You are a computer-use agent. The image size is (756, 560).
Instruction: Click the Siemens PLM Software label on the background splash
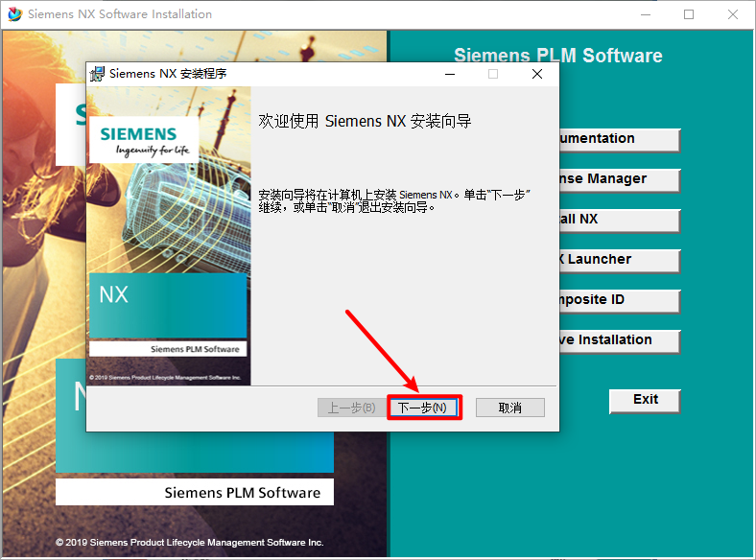tap(242, 493)
